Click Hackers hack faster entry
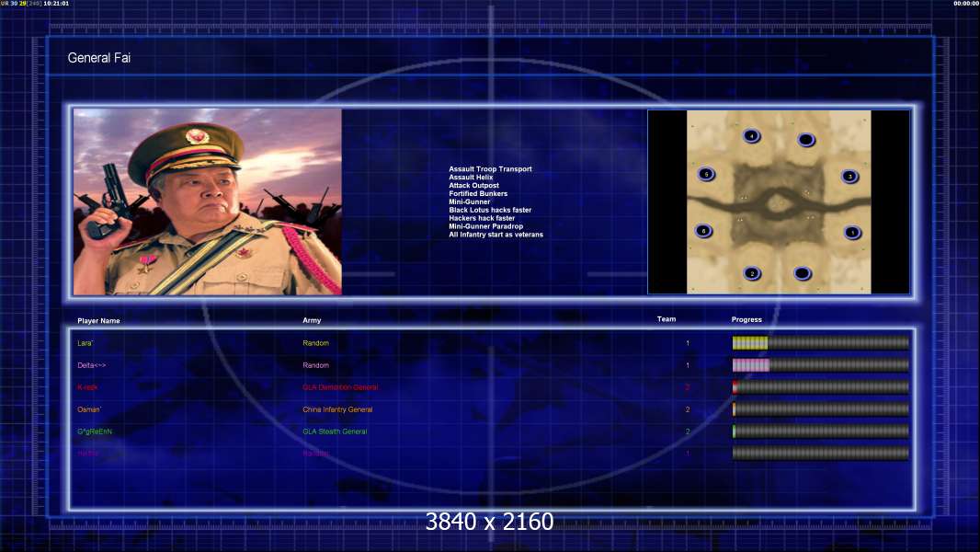This screenshot has width=980, height=552. 482,218
